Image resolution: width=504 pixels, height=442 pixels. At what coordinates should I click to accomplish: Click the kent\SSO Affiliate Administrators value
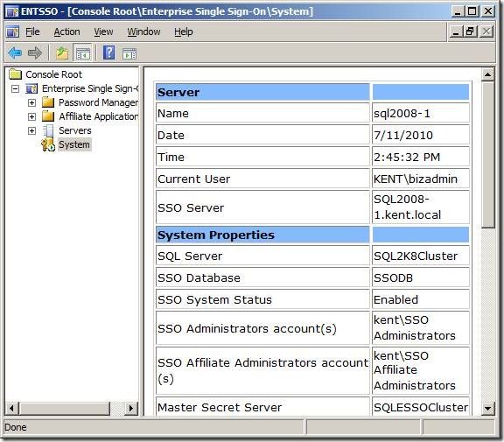coord(415,370)
